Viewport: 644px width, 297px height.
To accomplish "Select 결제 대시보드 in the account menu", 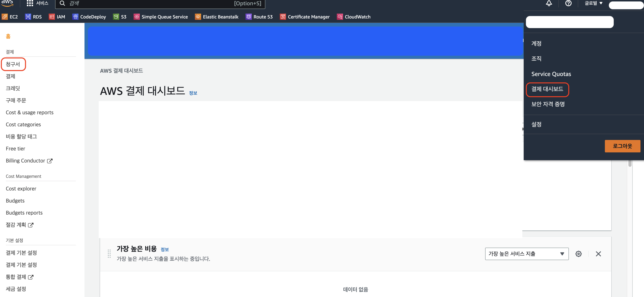I will click(x=547, y=89).
